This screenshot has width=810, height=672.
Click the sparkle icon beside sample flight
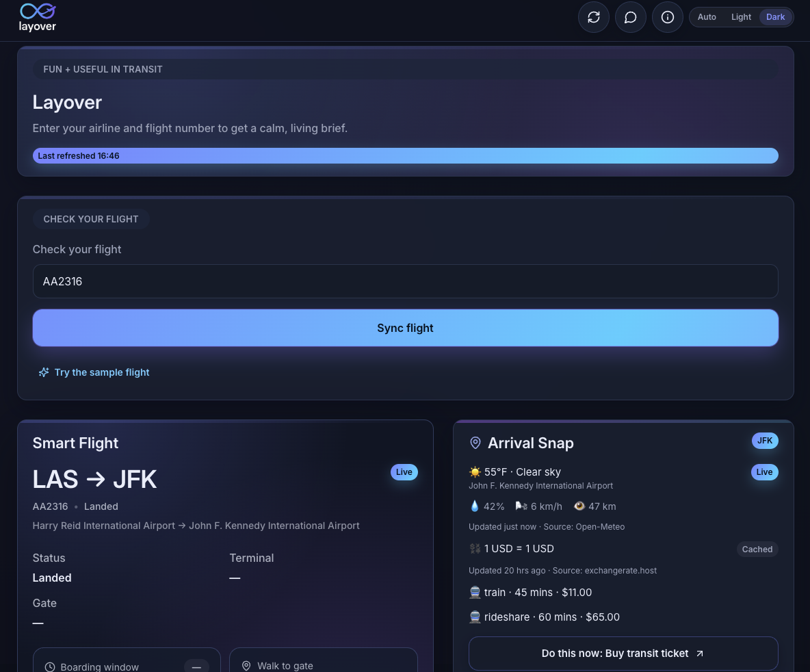tap(44, 372)
